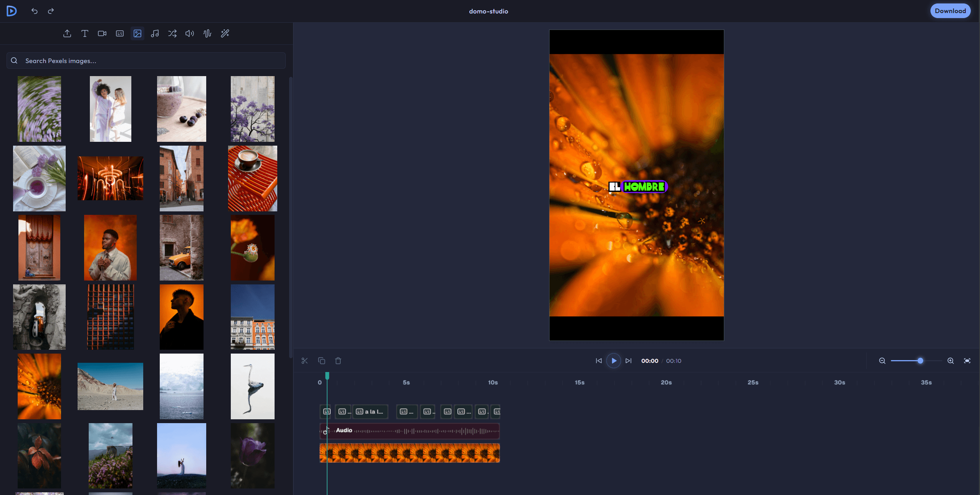Click the scissors split icon
Image resolution: width=980 pixels, height=495 pixels.
(305, 361)
